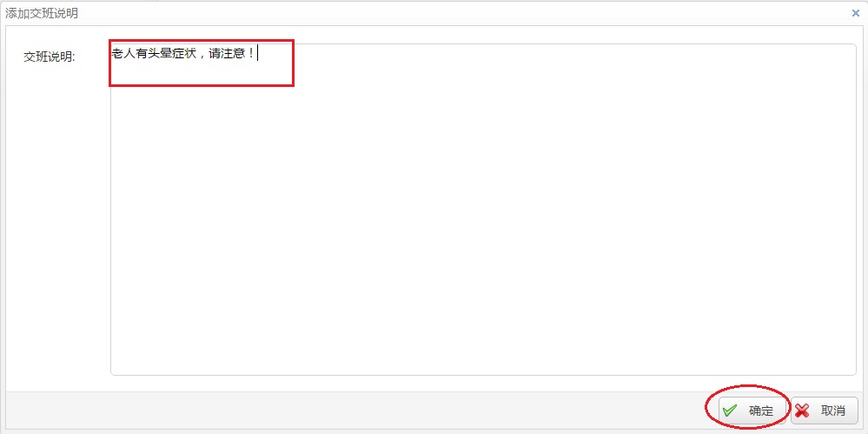Click the bottom edge of the note text area

pyautogui.click(x=483, y=375)
